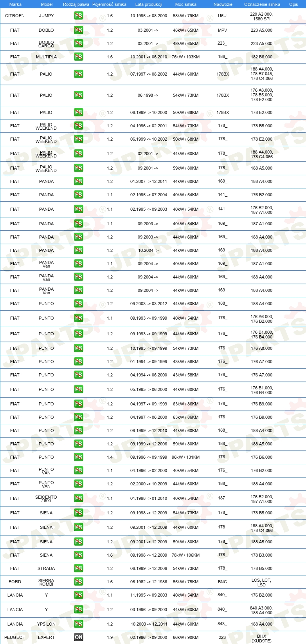Click the Nadwozie column header
This screenshot has height=644, width=306.
[x=223, y=4]
